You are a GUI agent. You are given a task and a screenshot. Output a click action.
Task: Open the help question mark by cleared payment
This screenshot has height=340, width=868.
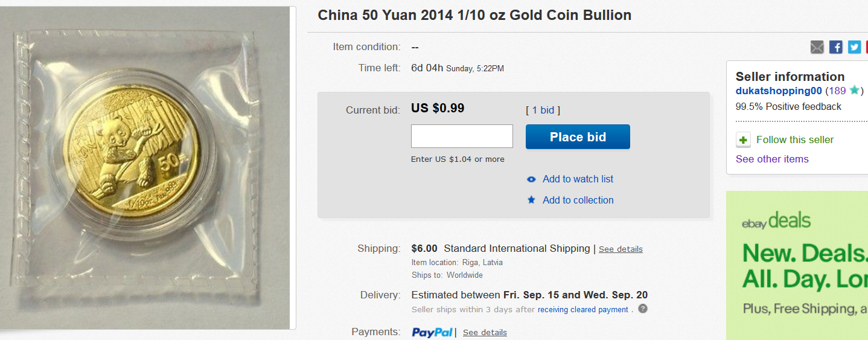tap(643, 309)
